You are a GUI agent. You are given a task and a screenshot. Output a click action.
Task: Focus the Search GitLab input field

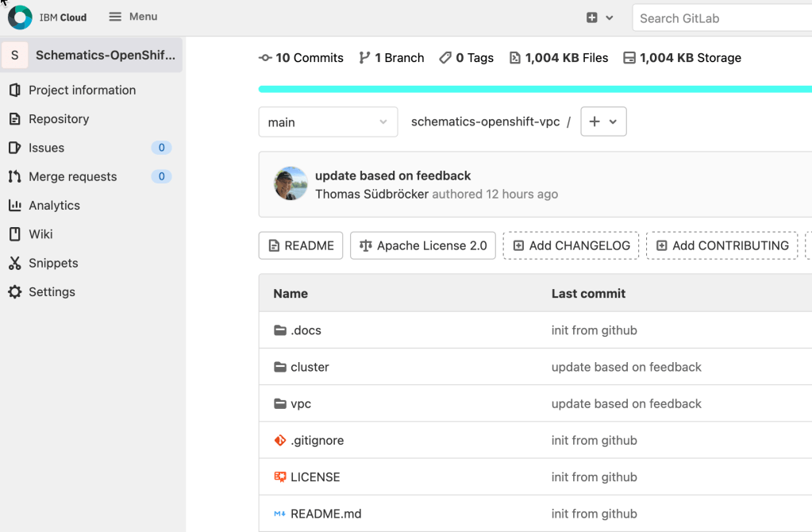tap(722, 18)
